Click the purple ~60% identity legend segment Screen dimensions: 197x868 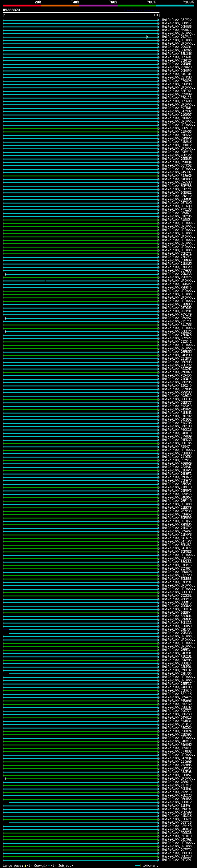click(x=99, y=6)
